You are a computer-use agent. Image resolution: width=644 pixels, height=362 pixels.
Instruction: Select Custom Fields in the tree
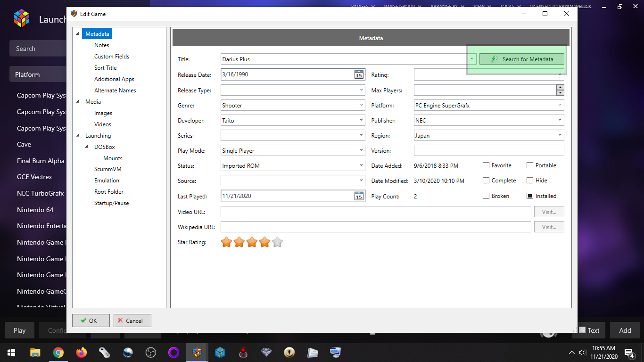[x=112, y=57]
